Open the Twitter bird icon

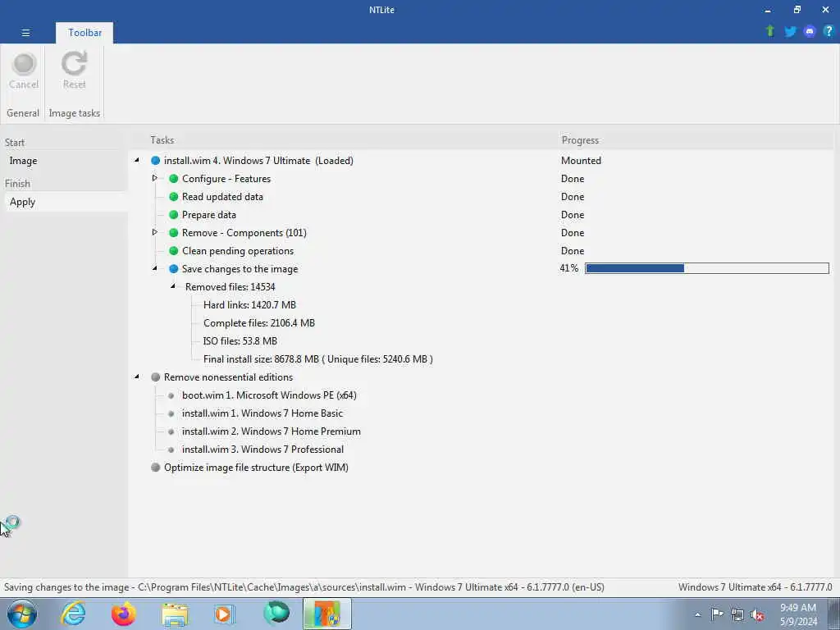point(790,31)
